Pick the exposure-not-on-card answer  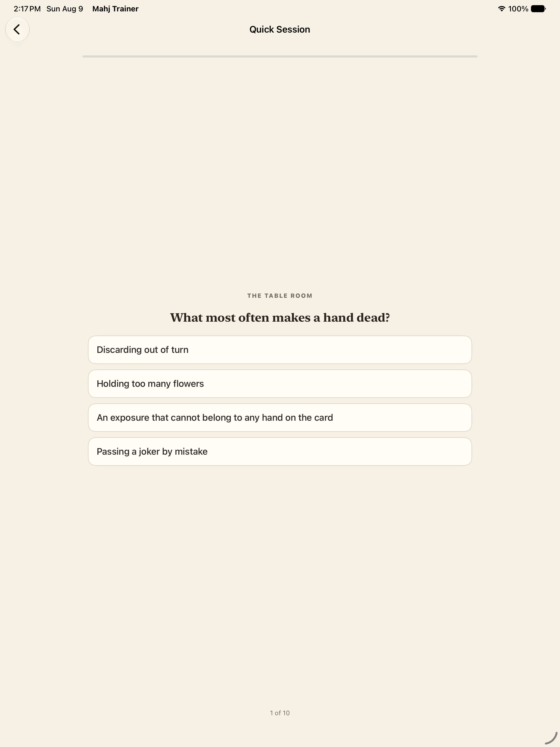(x=280, y=417)
